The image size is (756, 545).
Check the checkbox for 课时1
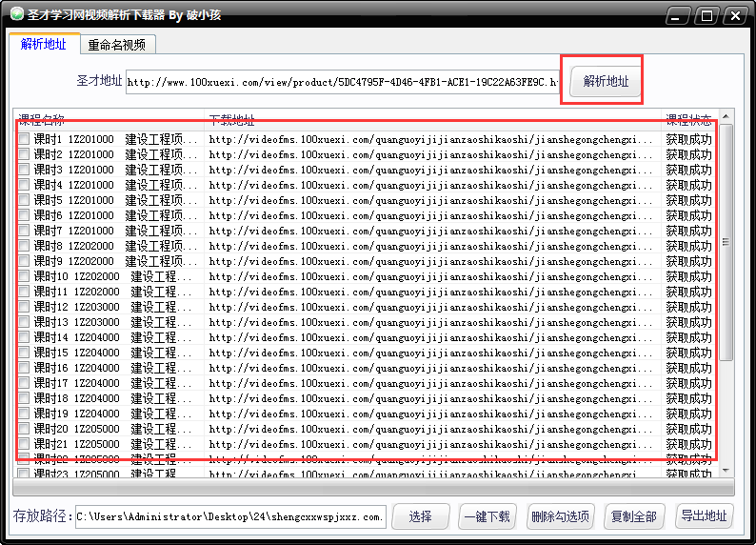click(x=24, y=139)
